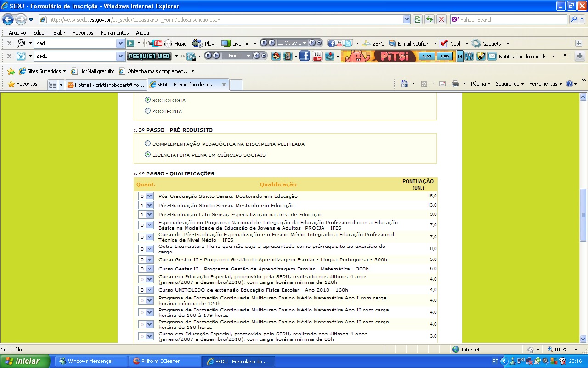
Task: Switch to Windows Messenger in taskbar
Action: coord(90,361)
